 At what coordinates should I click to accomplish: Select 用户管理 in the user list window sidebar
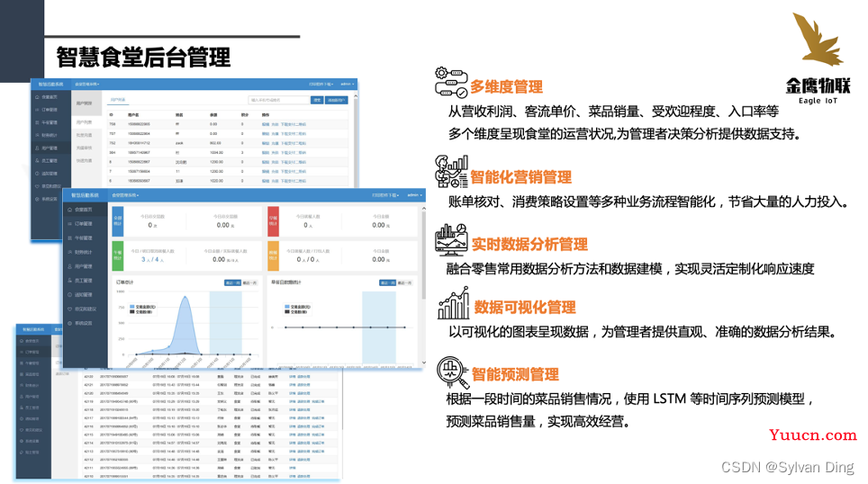pos(47,148)
